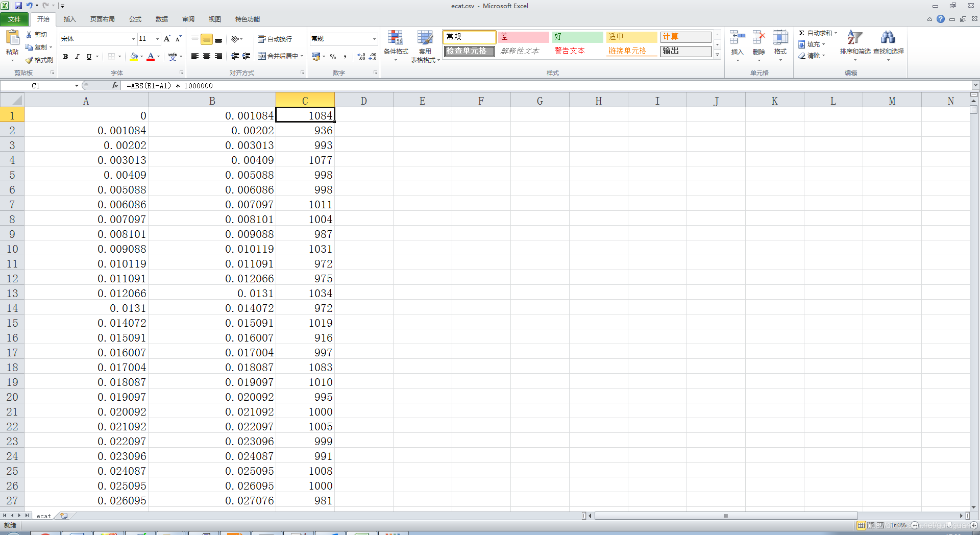Click the decrease indent icon
This screenshot has height=535, width=980.
235,56
